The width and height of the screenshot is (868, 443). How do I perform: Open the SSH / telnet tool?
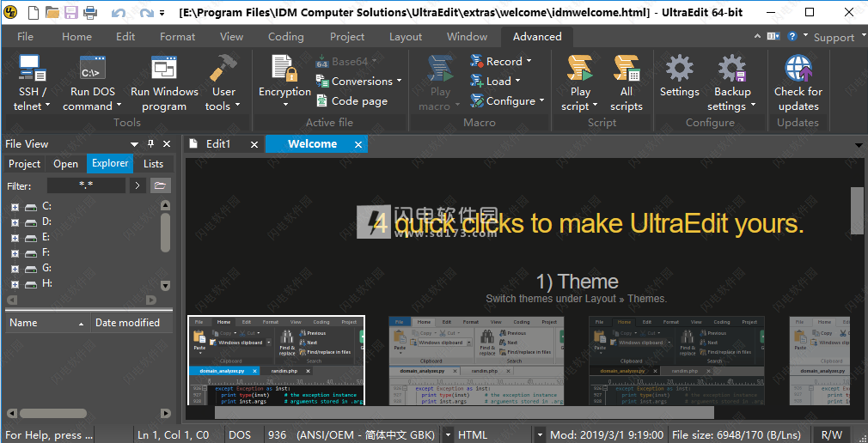pos(32,82)
